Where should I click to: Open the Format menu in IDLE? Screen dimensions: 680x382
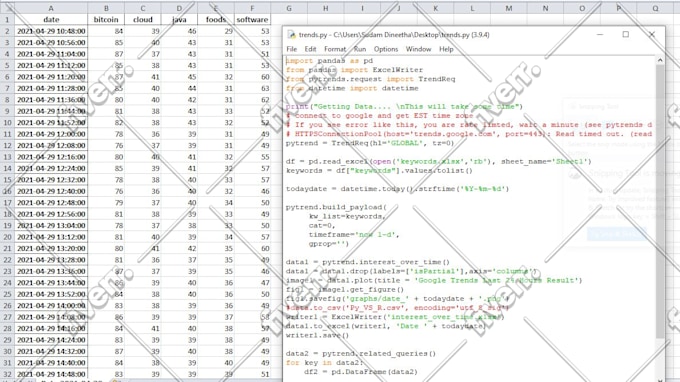[335, 49]
